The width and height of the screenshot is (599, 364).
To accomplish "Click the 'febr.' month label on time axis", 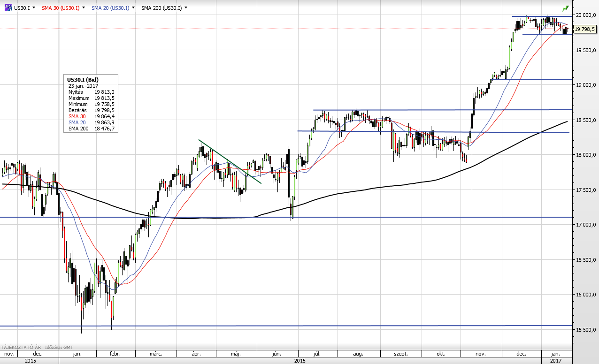I will [x=115, y=354].
